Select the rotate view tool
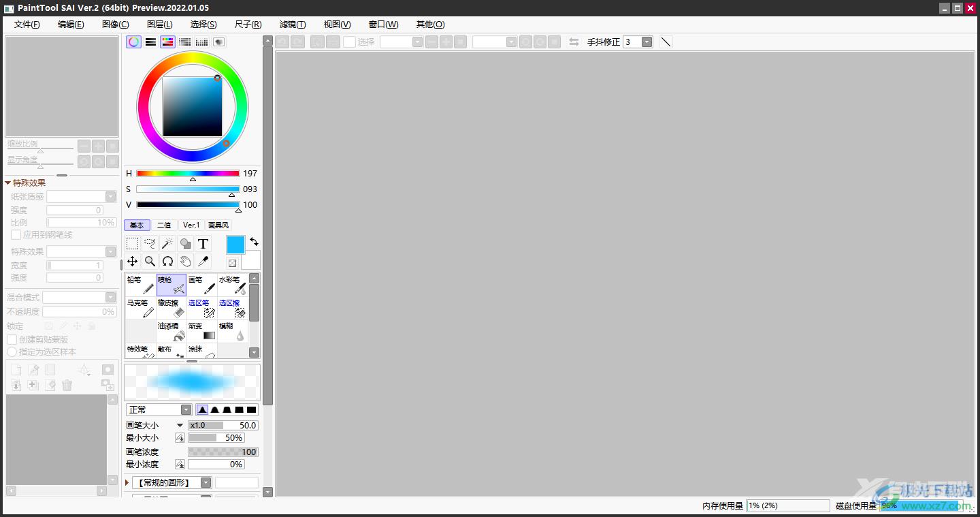980x517 pixels. (x=167, y=261)
